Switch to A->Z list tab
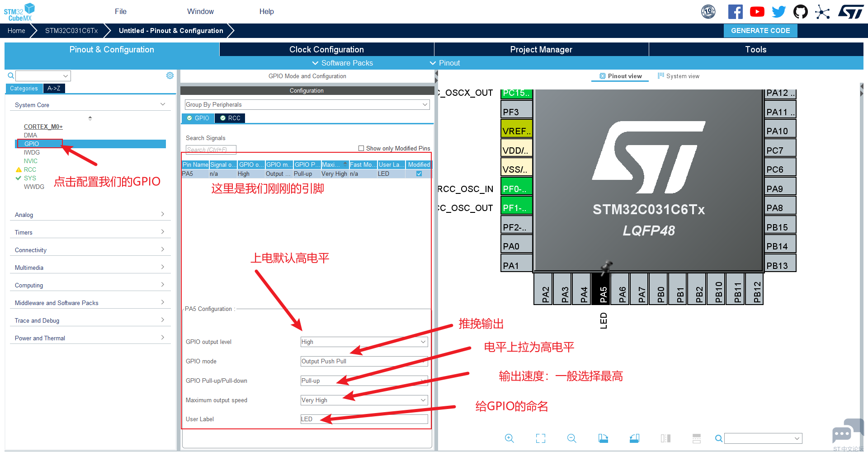This screenshot has height=456, width=868. (x=54, y=88)
